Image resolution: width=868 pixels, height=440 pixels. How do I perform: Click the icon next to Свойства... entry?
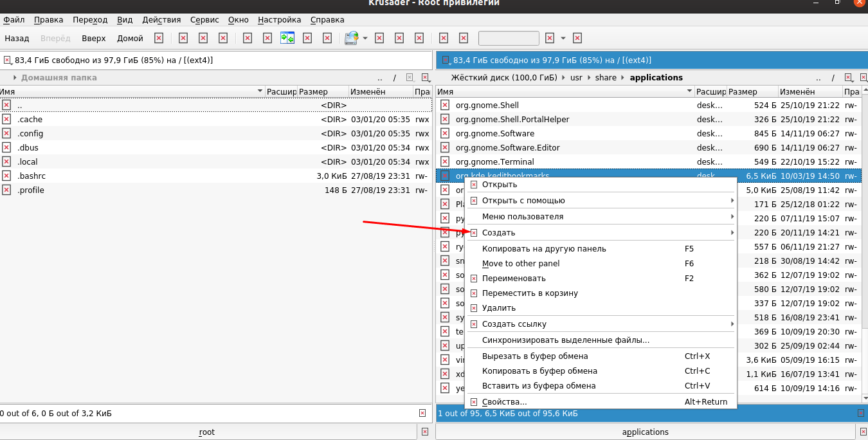coord(474,402)
